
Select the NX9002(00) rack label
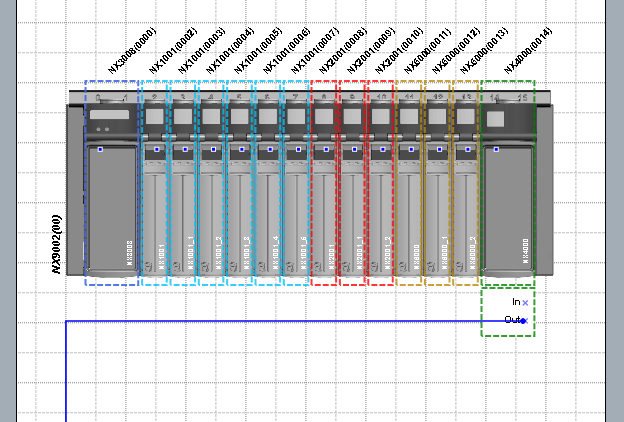[x=57, y=243]
